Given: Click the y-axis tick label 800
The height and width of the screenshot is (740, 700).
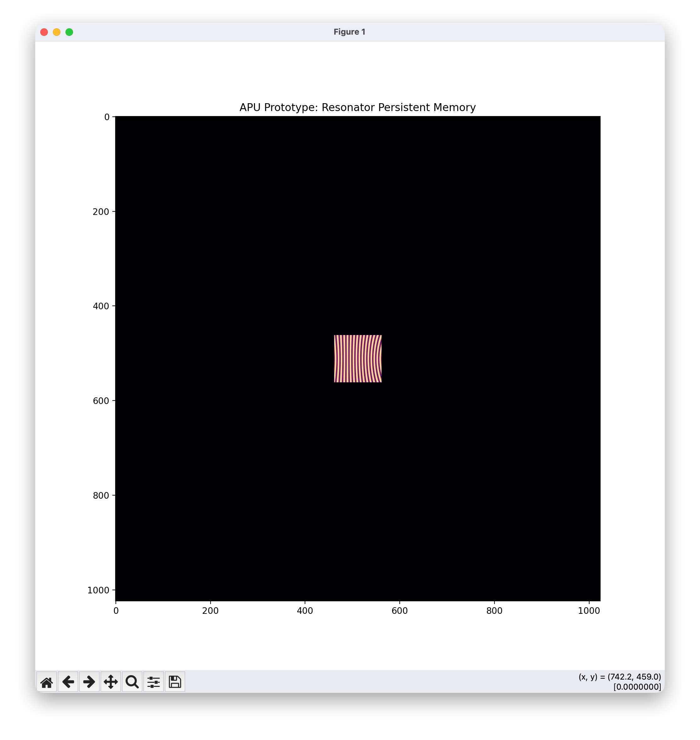Looking at the screenshot, I should click(101, 496).
